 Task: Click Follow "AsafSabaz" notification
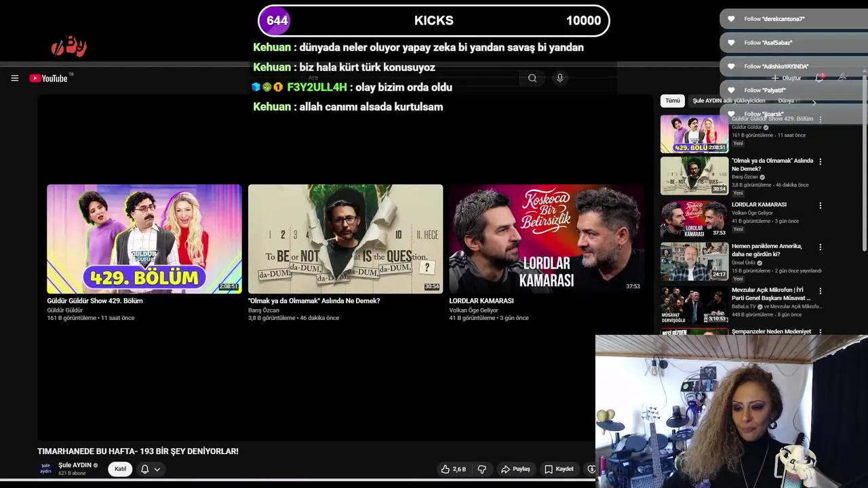click(x=793, y=43)
